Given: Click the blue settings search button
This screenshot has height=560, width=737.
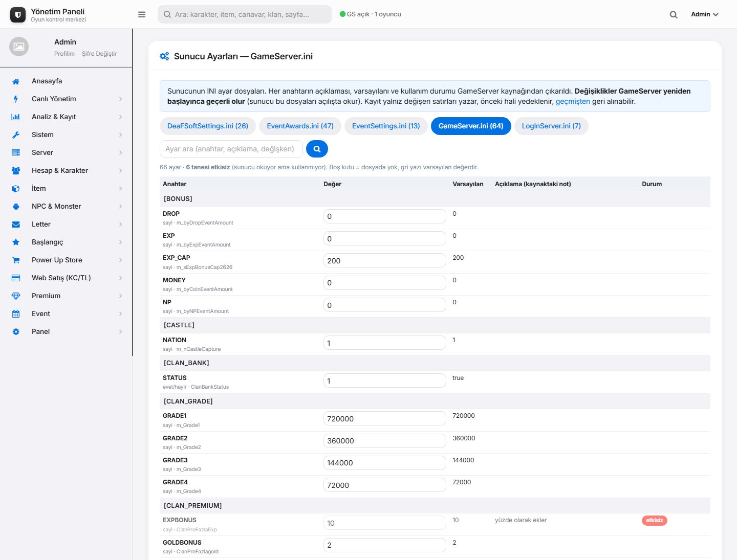Looking at the screenshot, I should coord(317,149).
